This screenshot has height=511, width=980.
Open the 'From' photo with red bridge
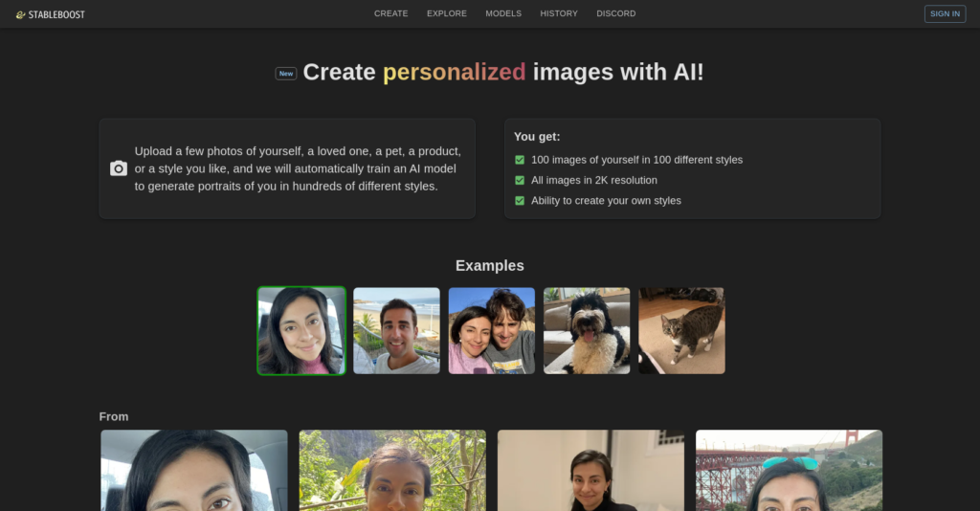(789, 470)
